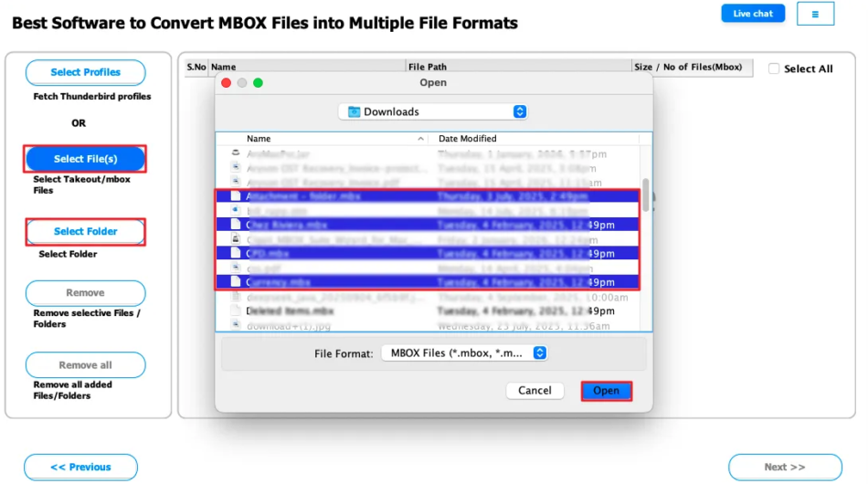Click the Attachment - folder.mbx file icon
The width and height of the screenshot is (868, 484).
pos(236,195)
